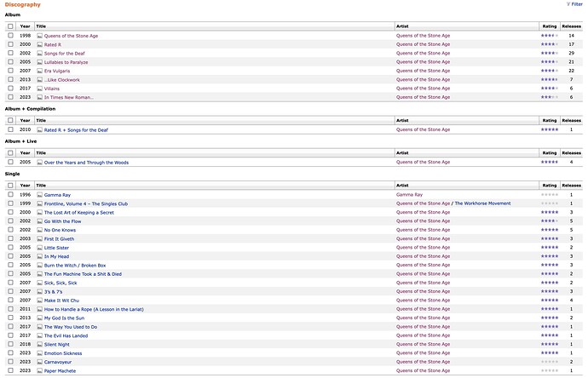Click the cover art icon for Paper Machete
Viewport: 588px width, 378px height.
[40, 371]
